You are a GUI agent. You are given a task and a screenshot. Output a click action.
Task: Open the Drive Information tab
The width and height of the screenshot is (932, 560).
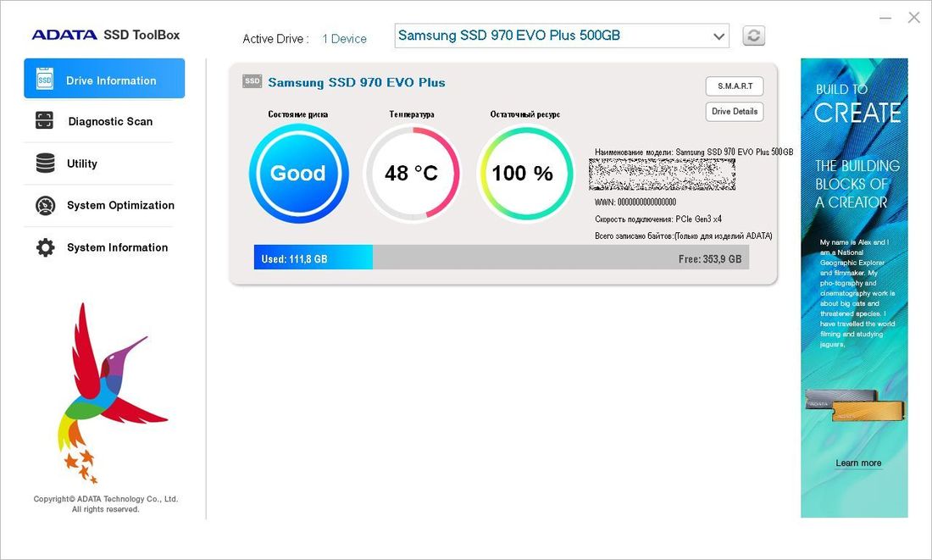[x=104, y=78]
